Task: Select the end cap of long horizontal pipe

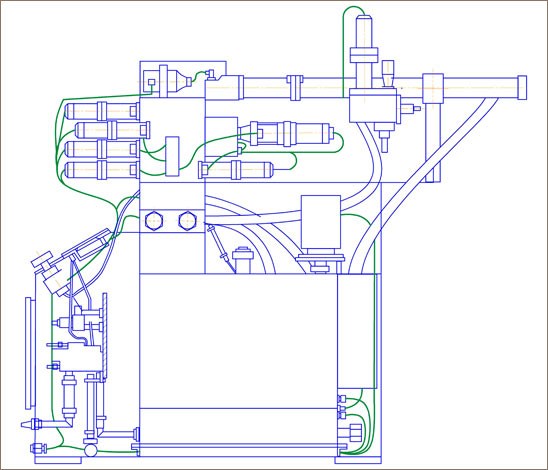Action: coord(522,88)
